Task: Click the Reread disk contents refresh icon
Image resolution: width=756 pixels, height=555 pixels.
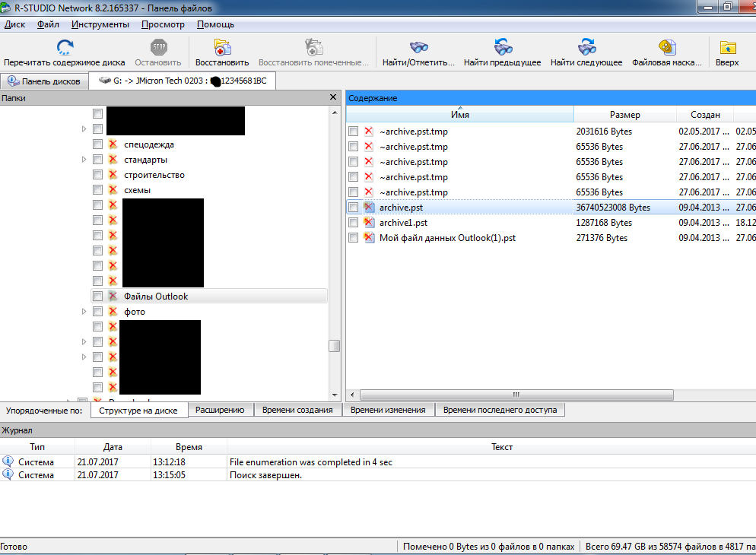Action: pos(65,47)
